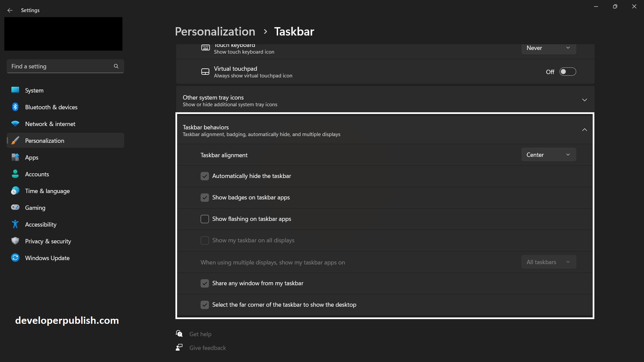Expand Other system tray icons section
The width and height of the screenshot is (644, 362).
point(584,100)
